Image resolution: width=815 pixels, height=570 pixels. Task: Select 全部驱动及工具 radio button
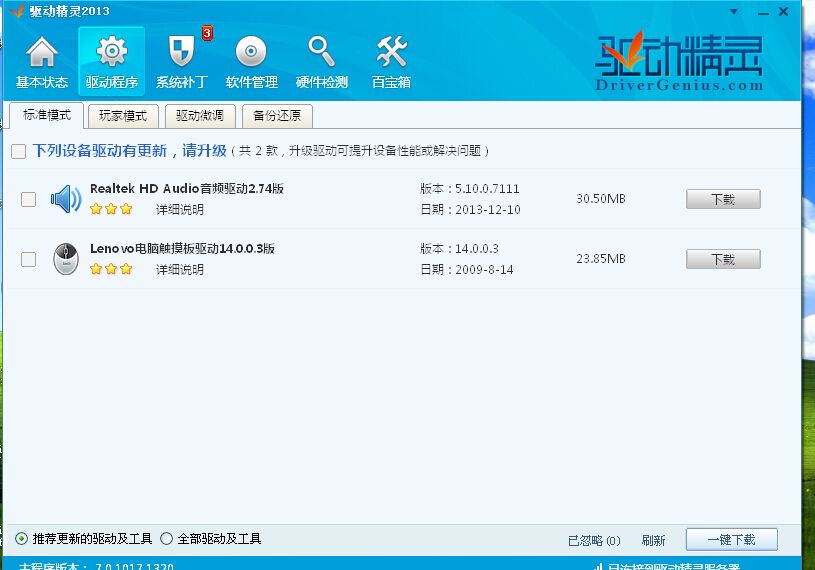pos(166,539)
